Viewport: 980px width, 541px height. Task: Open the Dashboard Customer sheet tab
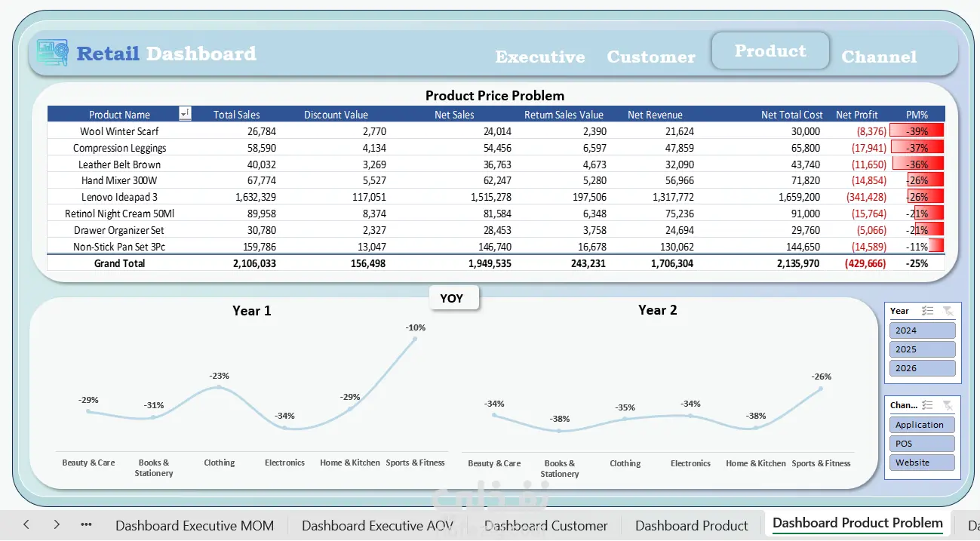(x=545, y=526)
